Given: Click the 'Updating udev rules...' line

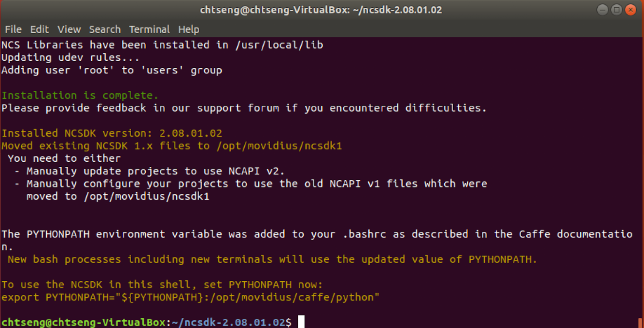Looking at the screenshot, I should pyautogui.click(x=71, y=57).
